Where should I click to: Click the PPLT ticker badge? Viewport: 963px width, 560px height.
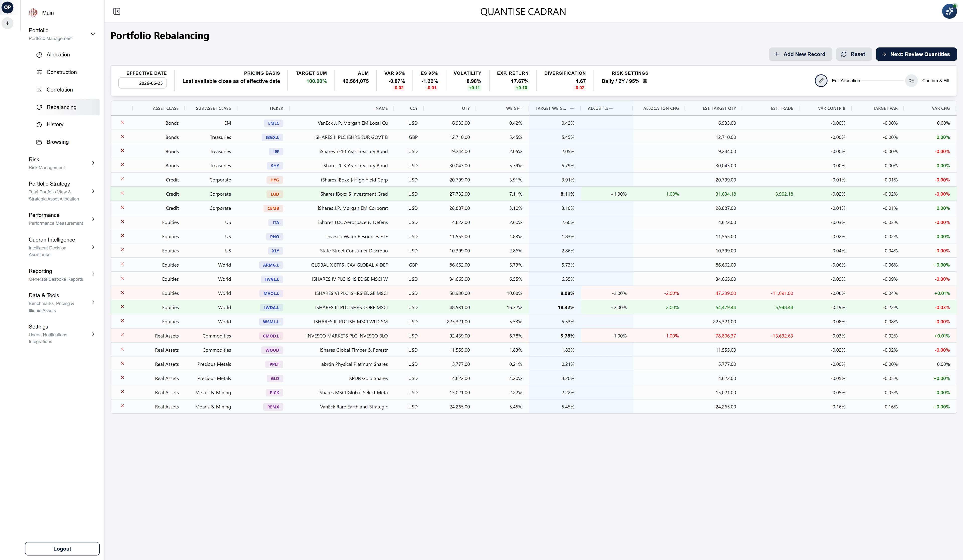274,364
